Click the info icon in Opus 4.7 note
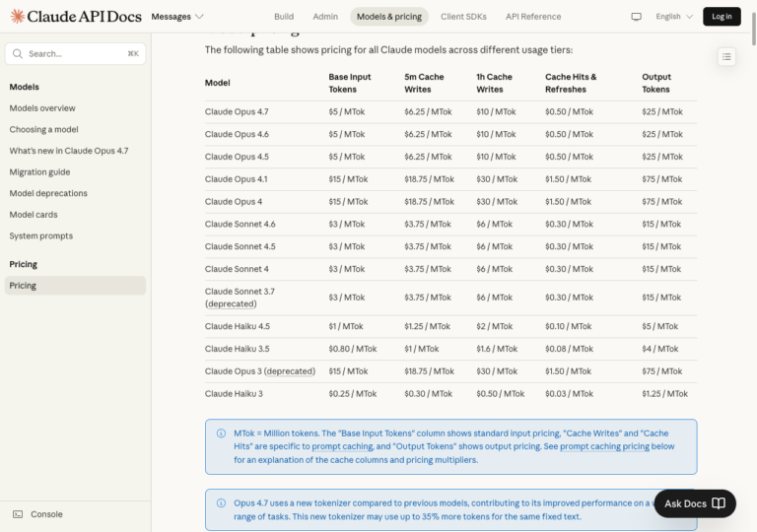757x532 pixels. [x=221, y=503]
